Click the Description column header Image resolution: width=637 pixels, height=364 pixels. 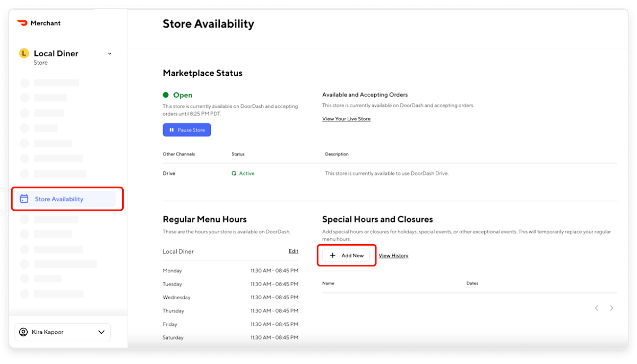click(337, 154)
